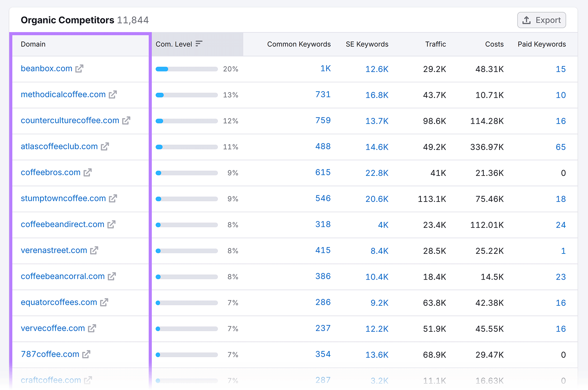Open stumptowncoffee.com common keywords value 546
588x390 pixels.
(x=323, y=198)
